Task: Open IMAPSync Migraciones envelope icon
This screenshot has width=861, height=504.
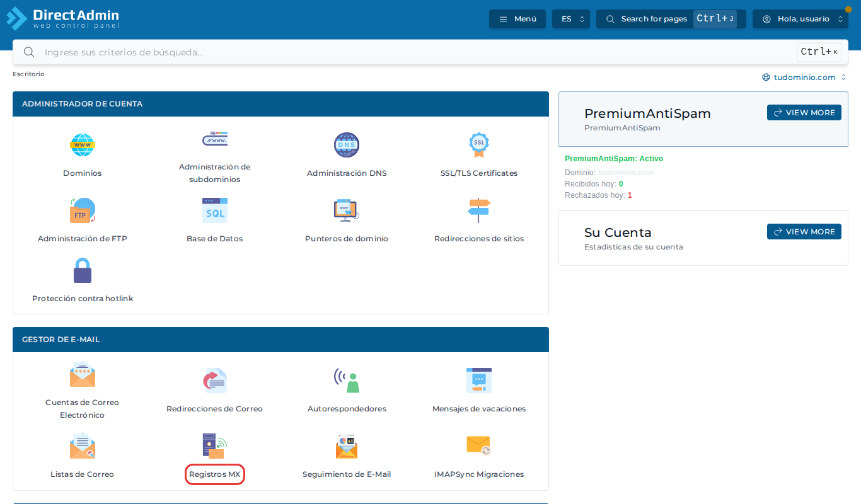Action: coord(479,446)
